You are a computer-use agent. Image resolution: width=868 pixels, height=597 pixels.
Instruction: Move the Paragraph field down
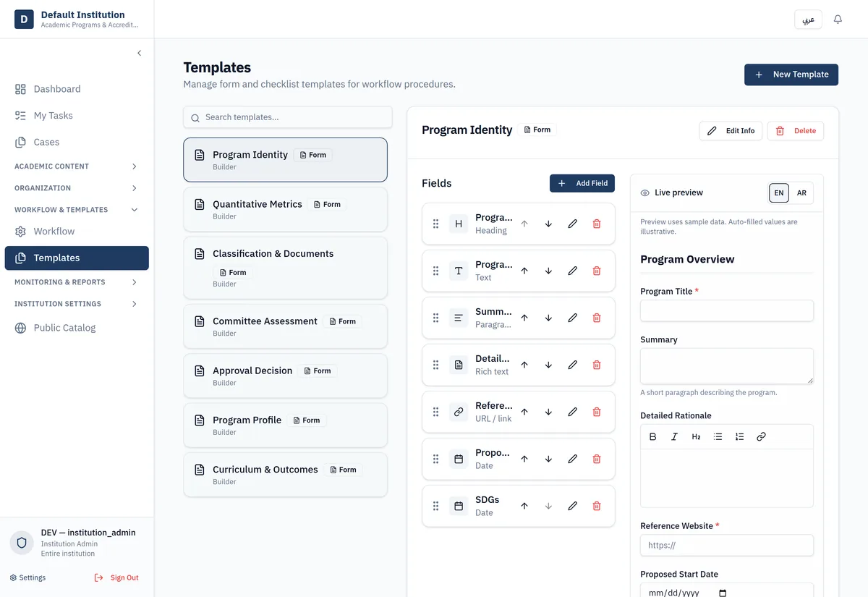coord(548,318)
